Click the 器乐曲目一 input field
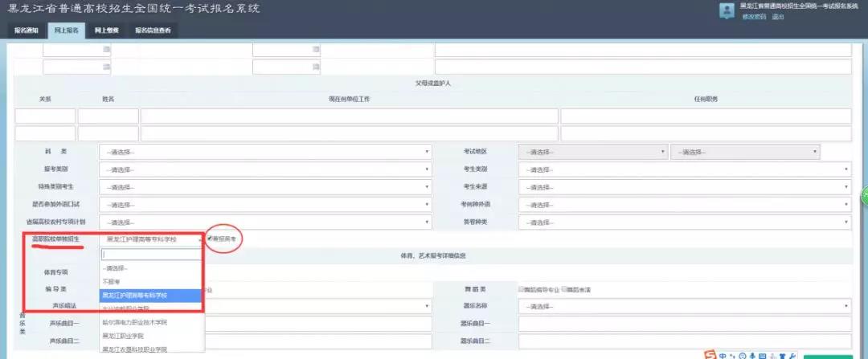Screen dimensions: 868x359 point(685,324)
